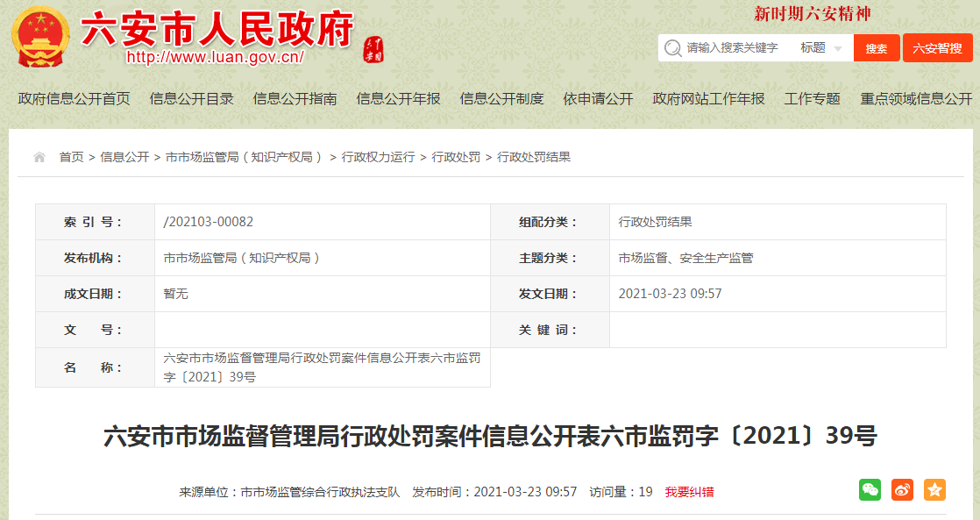Open 六安智搜 smart search
Screen dimensions: 980x520
pos(938,48)
